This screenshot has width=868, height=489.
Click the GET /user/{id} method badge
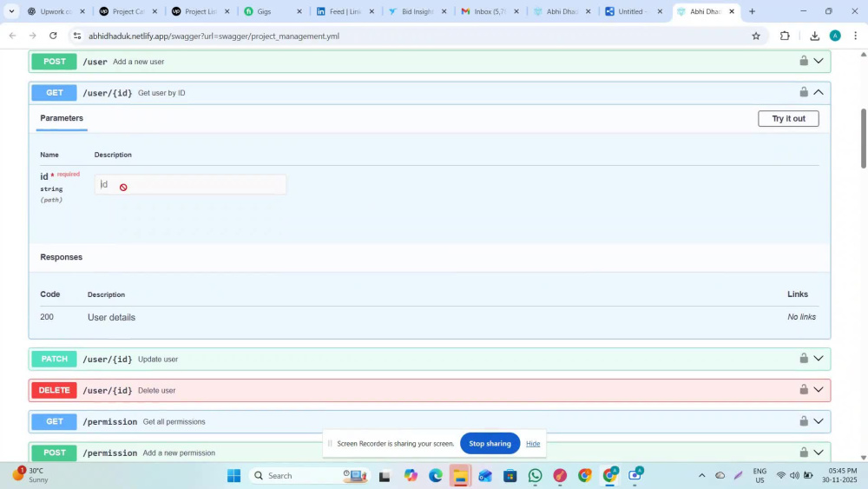[x=54, y=92]
